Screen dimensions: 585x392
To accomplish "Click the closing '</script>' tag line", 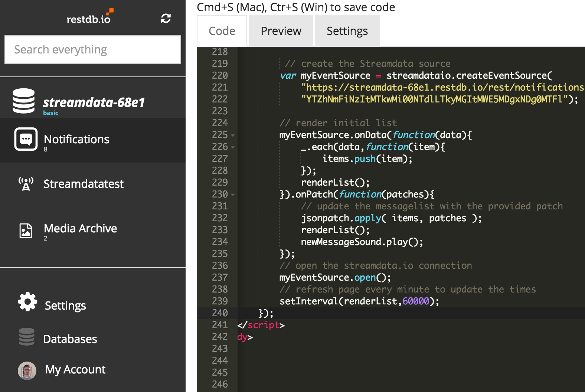I will (261, 325).
